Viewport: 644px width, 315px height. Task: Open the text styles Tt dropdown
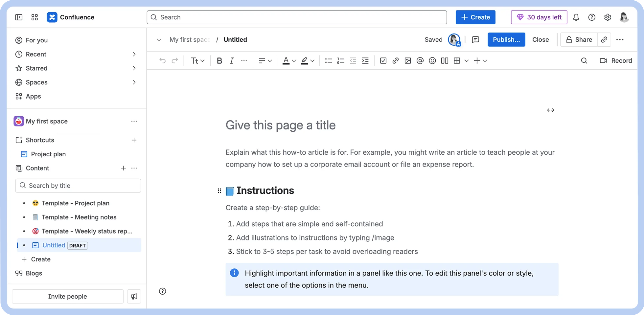tap(197, 60)
